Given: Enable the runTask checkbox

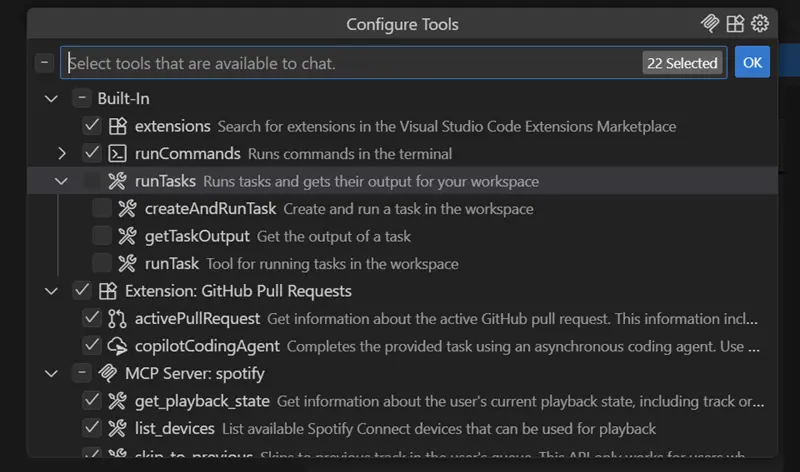Looking at the screenshot, I should tap(102, 263).
